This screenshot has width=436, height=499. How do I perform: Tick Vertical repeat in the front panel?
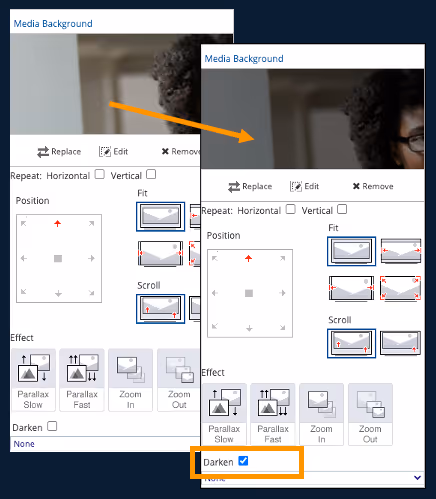342,209
